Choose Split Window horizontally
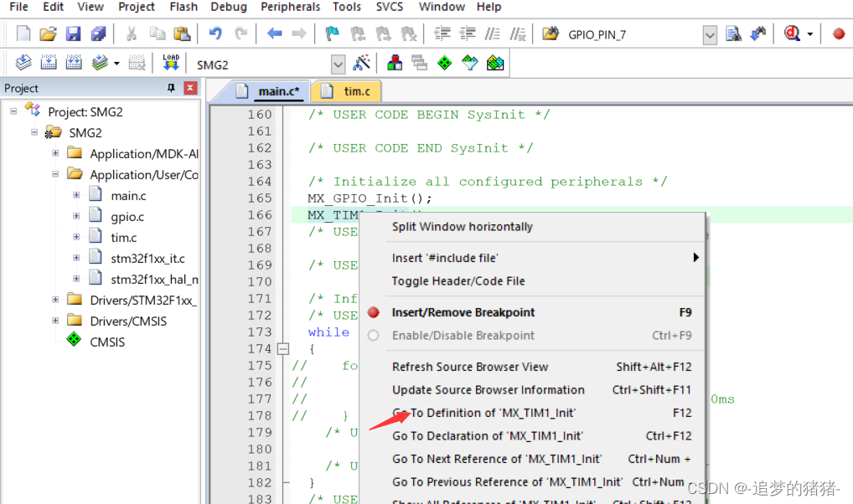Viewport: 853px width, 504px height. (533, 227)
